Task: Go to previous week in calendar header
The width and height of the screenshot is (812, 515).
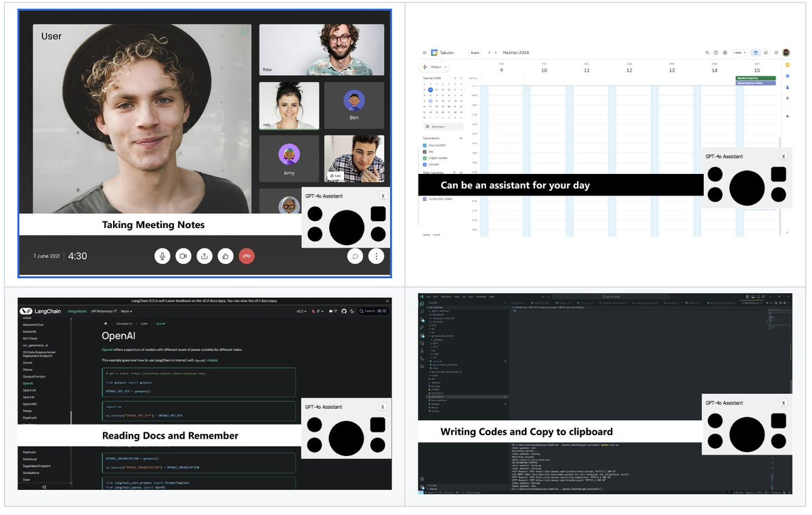Action: click(490, 53)
